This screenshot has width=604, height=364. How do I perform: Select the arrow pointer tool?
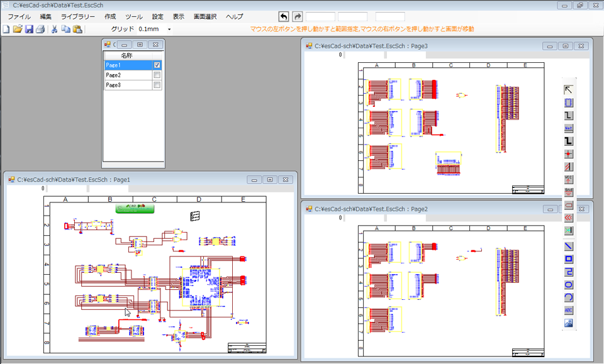point(569,89)
